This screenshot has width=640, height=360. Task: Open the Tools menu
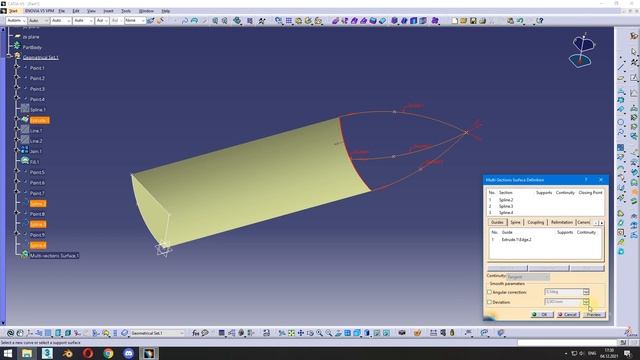click(x=126, y=11)
